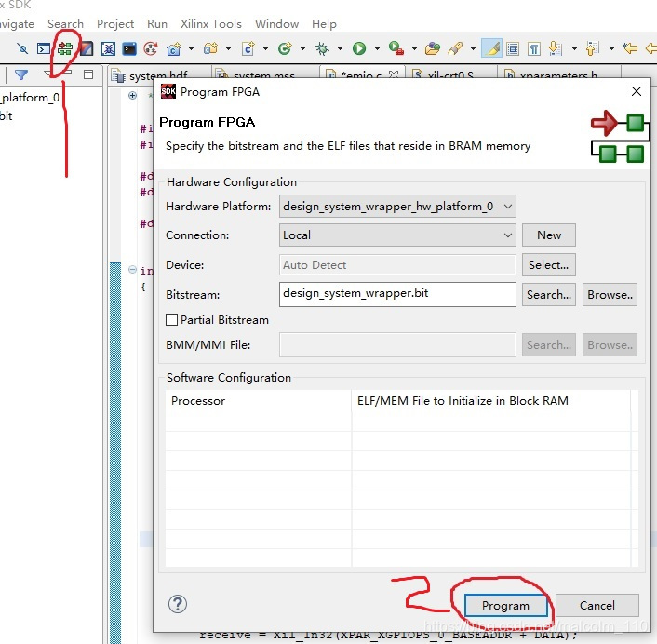Open the Help menu
The image size is (657, 644).
(324, 24)
